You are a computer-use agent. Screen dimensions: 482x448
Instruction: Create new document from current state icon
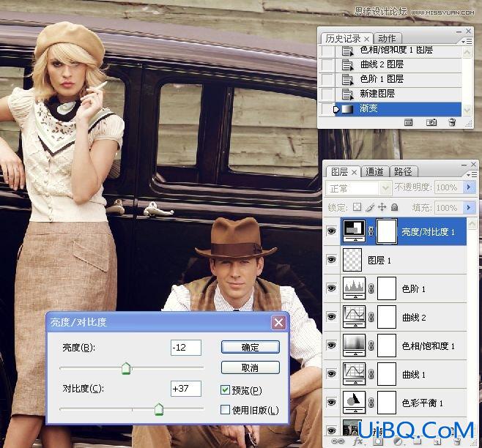408,122
